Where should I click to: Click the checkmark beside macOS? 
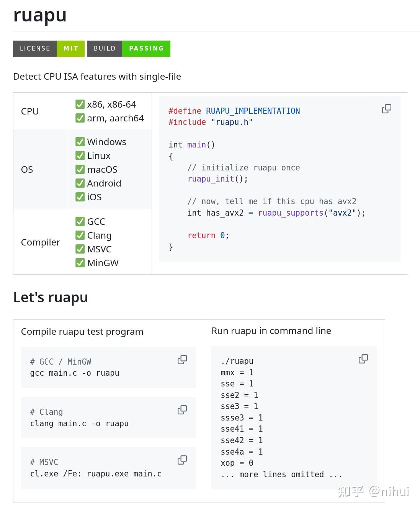click(80, 170)
